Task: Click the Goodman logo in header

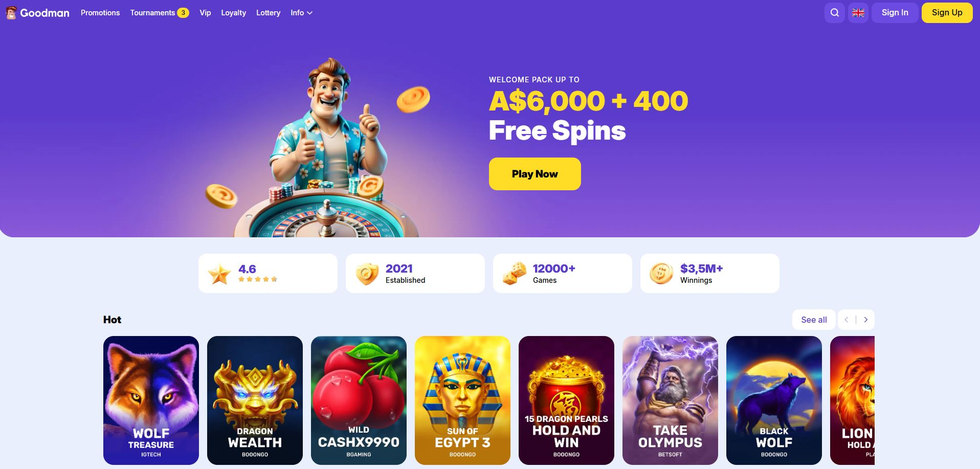Action: 37,13
